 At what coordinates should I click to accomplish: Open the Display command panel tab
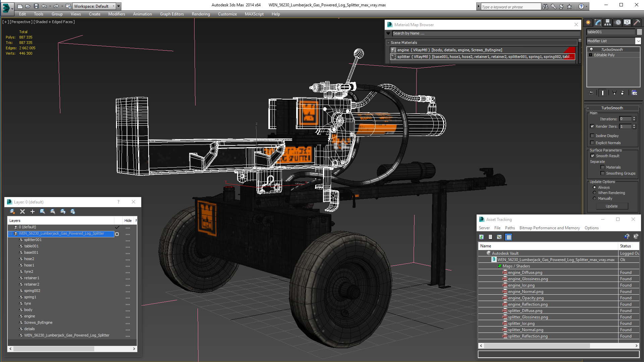627,22
